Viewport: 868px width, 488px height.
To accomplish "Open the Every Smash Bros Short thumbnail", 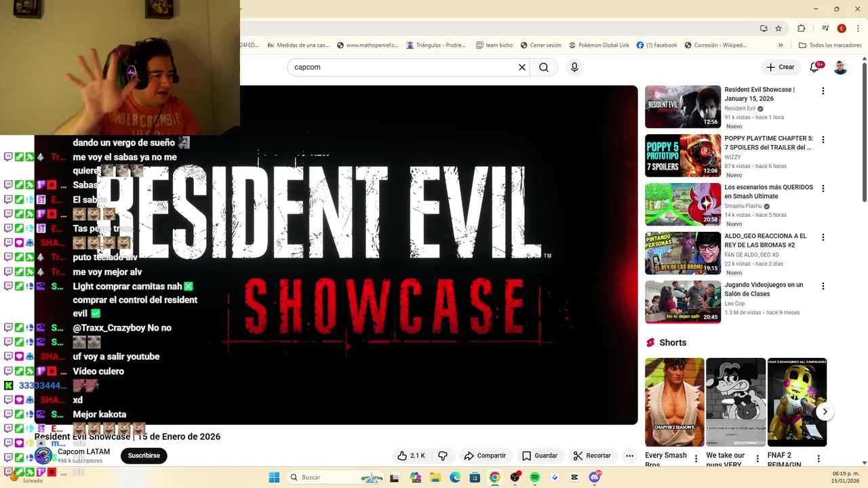I will pos(675,402).
